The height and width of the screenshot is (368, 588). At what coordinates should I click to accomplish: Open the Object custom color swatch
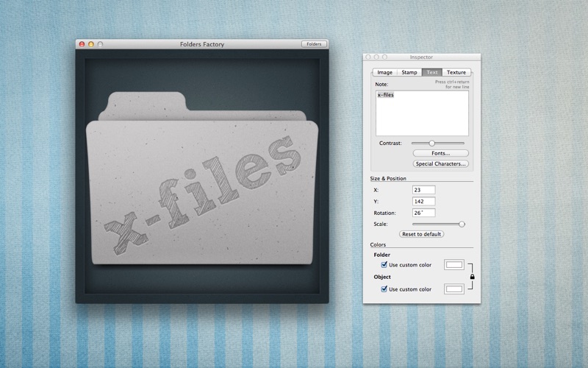tap(453, 289)
